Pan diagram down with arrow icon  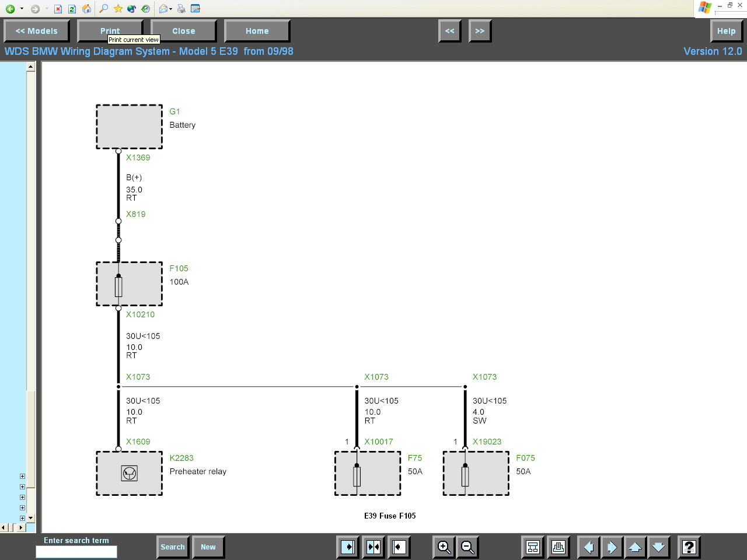pyautogui.click(x=659, y=547)
